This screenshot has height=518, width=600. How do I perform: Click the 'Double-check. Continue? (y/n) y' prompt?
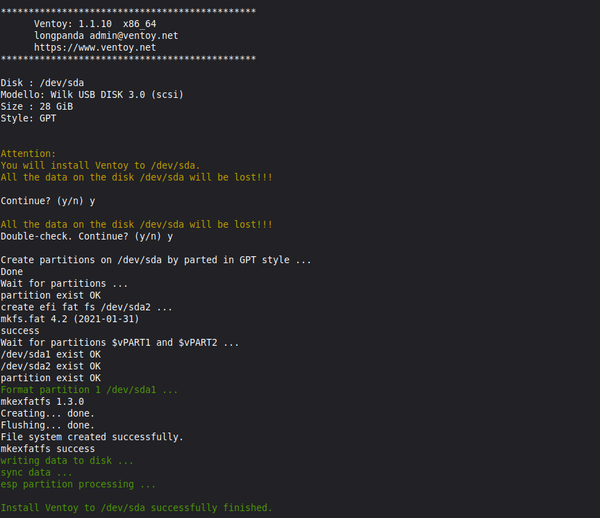tap(87, 237)
